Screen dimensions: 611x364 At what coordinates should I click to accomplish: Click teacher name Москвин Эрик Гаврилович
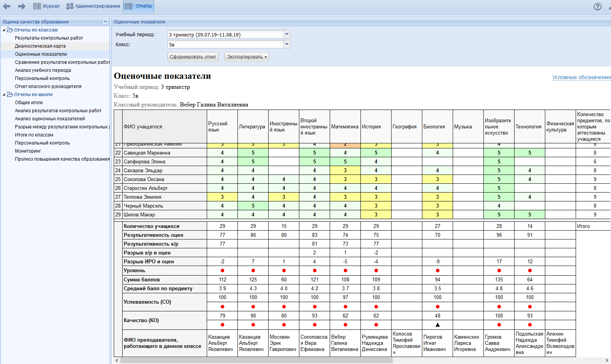point(283,343)
